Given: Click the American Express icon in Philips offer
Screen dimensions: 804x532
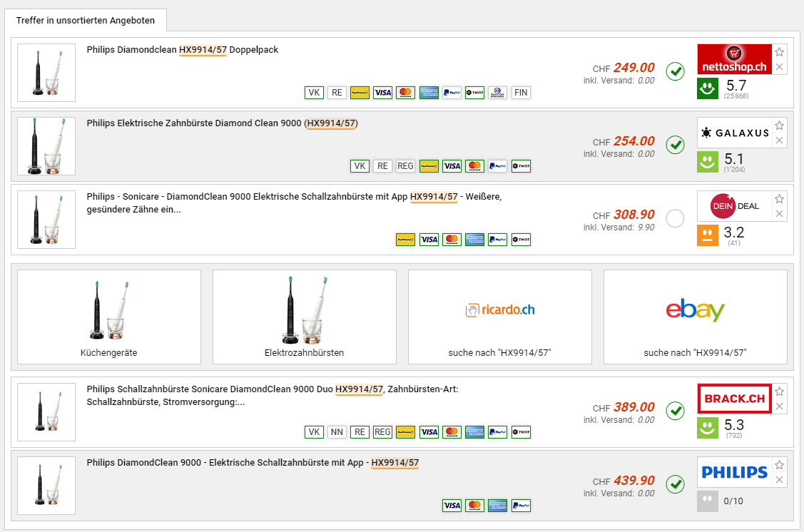Looking at the screenshot, I should (497, 506).
